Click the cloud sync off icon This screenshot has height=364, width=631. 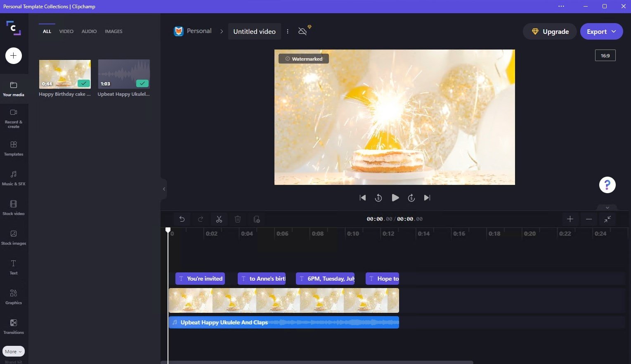coord(303,31)
